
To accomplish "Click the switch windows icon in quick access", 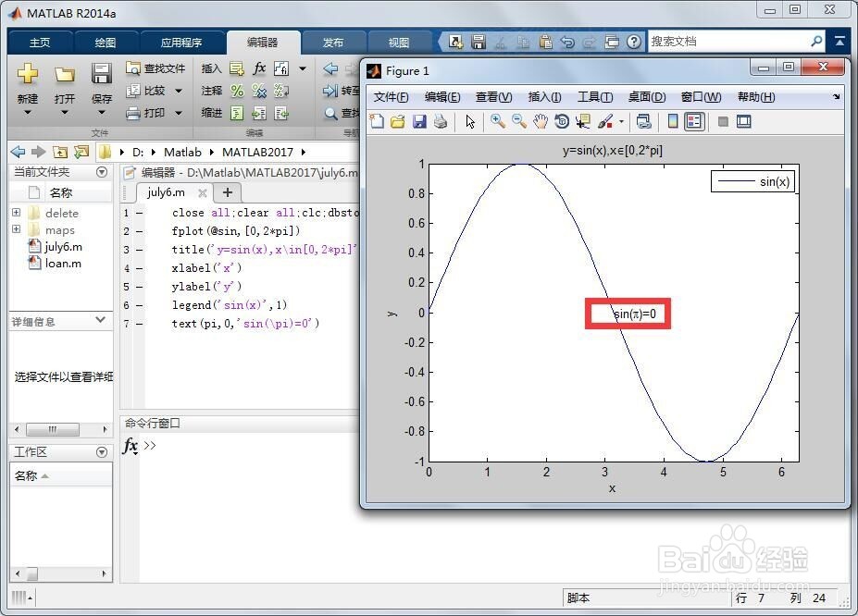I will [612, 42].
